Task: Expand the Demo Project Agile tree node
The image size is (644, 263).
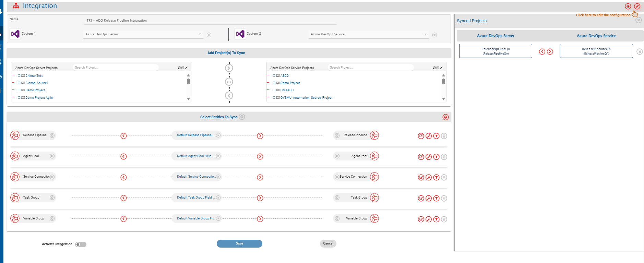Action: pos(13,98)
